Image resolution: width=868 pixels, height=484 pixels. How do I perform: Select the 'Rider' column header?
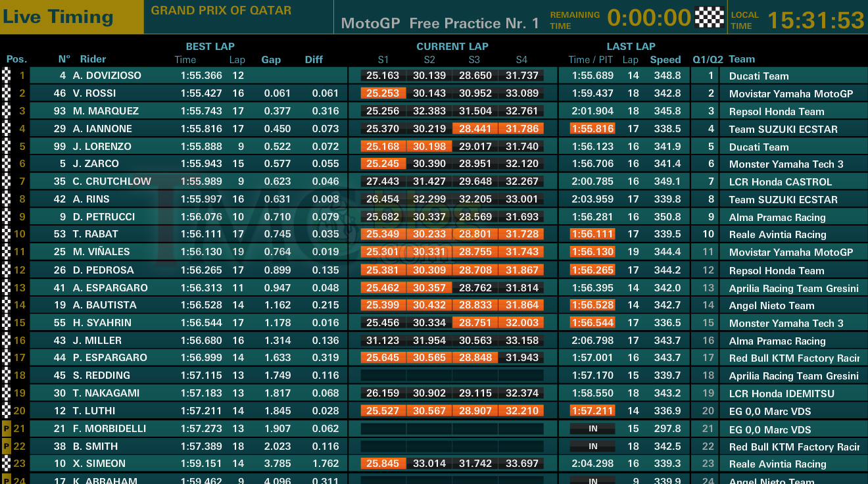tap(93, 59)
